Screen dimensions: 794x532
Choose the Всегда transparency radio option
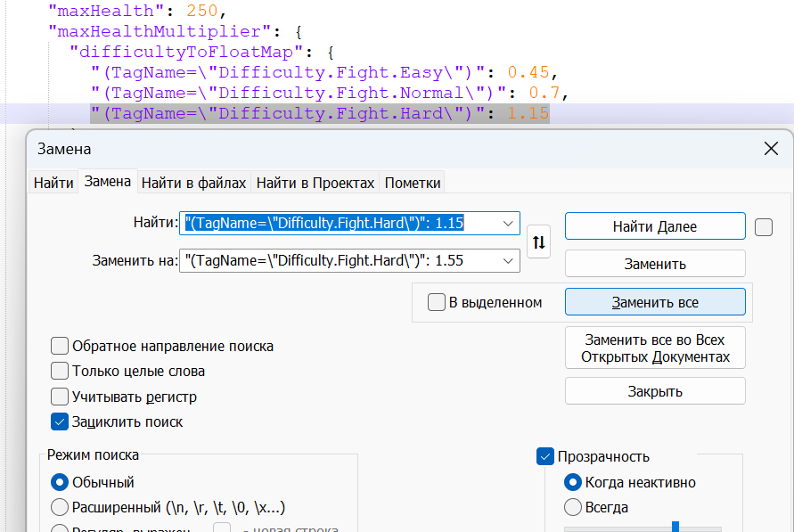pos(573,507)
